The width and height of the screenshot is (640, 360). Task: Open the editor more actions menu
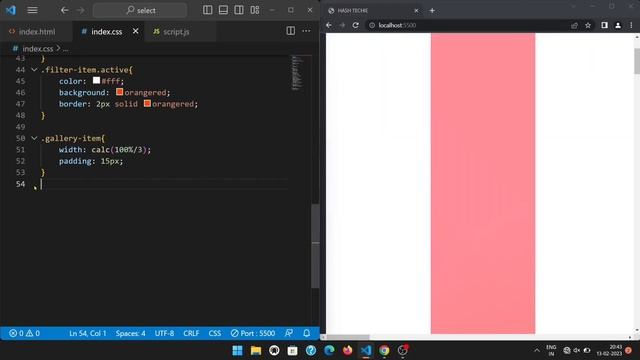[306, 31]
